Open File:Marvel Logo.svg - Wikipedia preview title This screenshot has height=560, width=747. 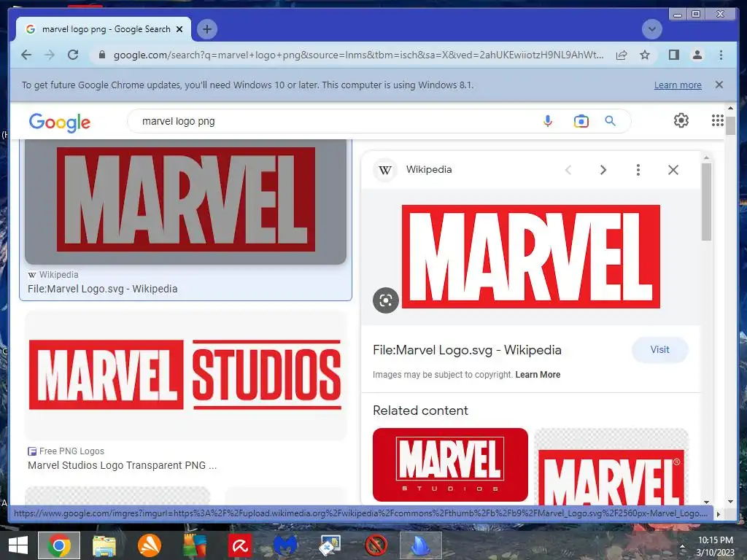click(467, 350)
